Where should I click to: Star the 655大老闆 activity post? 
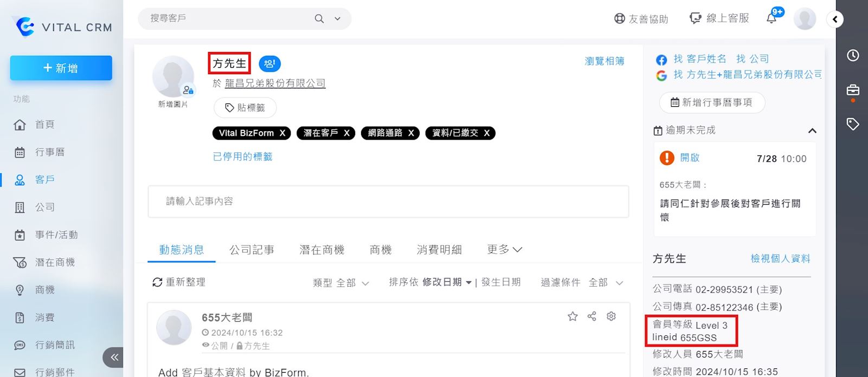(573, 316)
